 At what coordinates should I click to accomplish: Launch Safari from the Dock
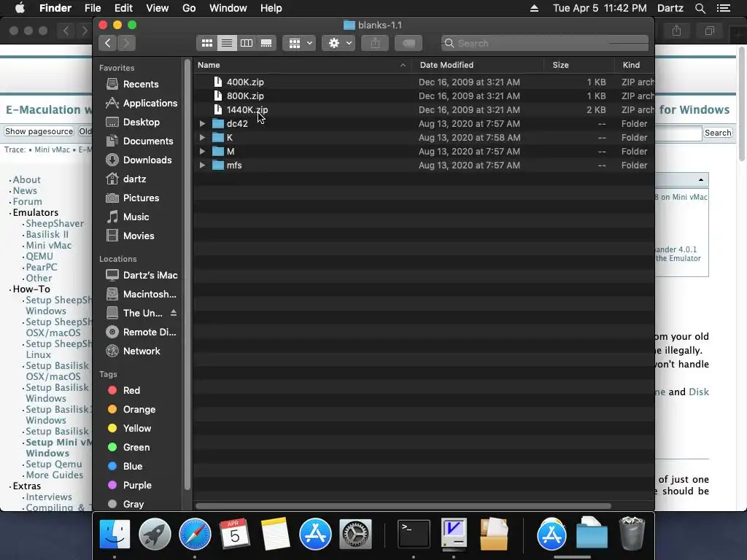pyautogui.click(x=195, y=534)
